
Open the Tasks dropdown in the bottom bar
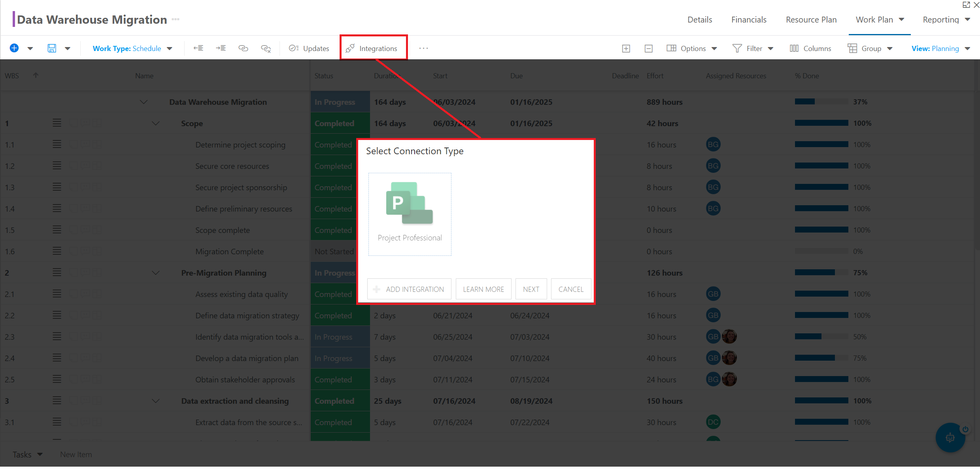click(x=27, y=455)
